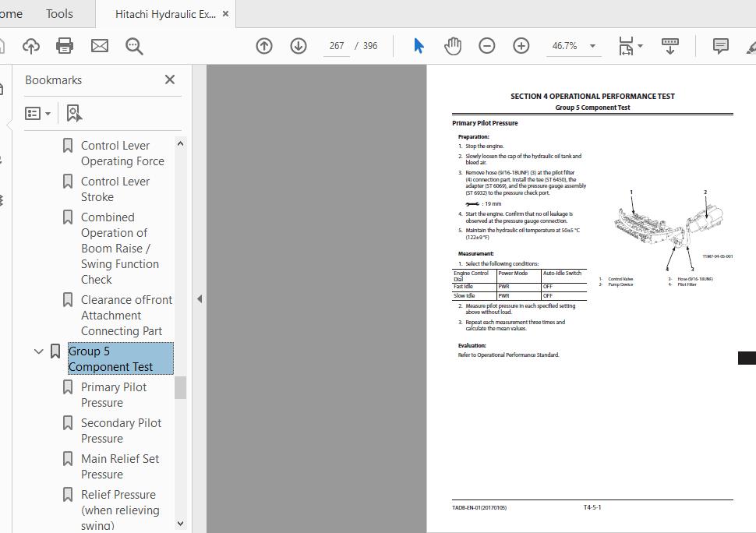This screenshot has height=533, width=756.
Task: Click bookmark icon beside Control Lever Operating Force
Action: [68, 145]
